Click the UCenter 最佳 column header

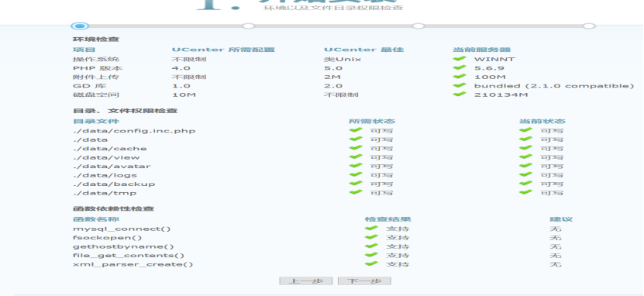pyautogui.click(x=364, y=50)
